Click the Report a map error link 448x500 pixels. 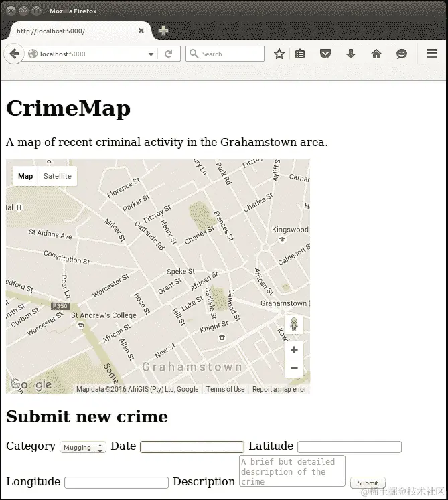tap(279, 389)
